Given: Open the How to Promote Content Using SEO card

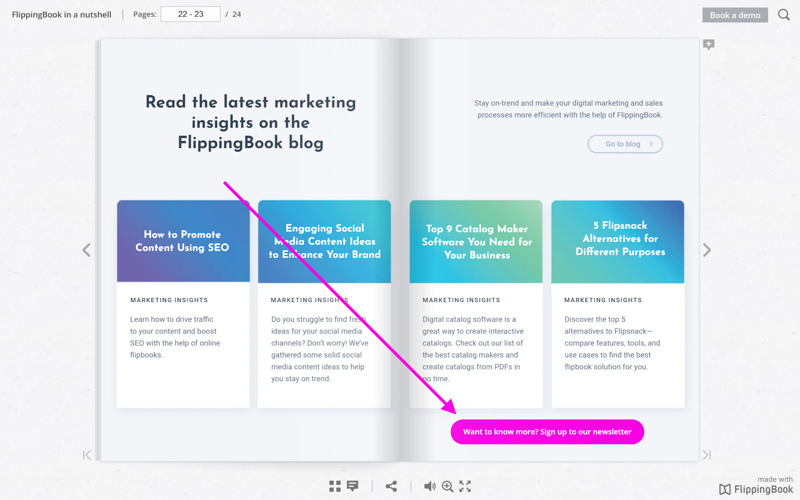Looking at the screenshot, I should tap(183, 304).
